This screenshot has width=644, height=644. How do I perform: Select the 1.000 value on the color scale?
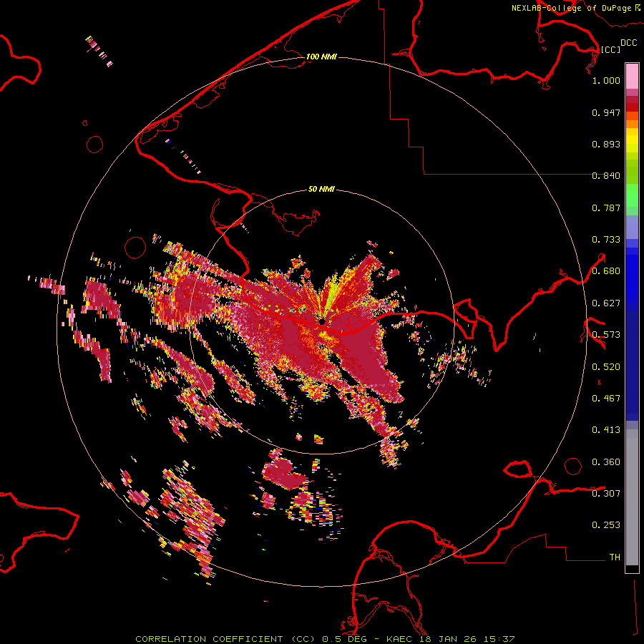[x=606, y=80]
